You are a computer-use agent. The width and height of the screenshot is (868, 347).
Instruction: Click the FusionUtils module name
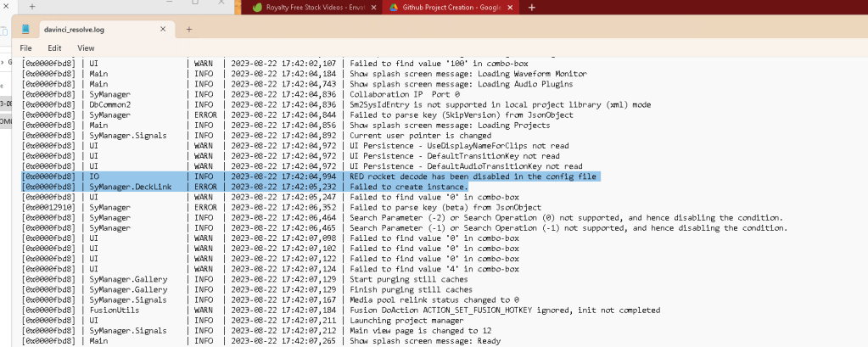(114, 310)
